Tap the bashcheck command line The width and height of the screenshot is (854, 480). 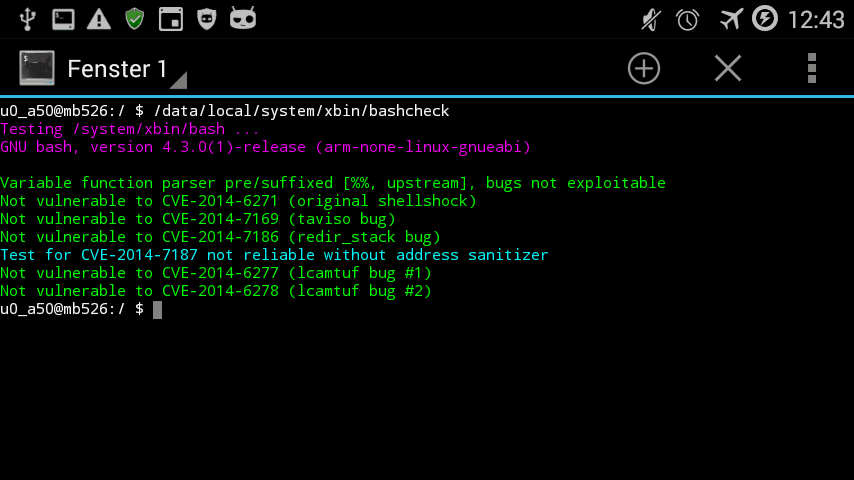225,111
